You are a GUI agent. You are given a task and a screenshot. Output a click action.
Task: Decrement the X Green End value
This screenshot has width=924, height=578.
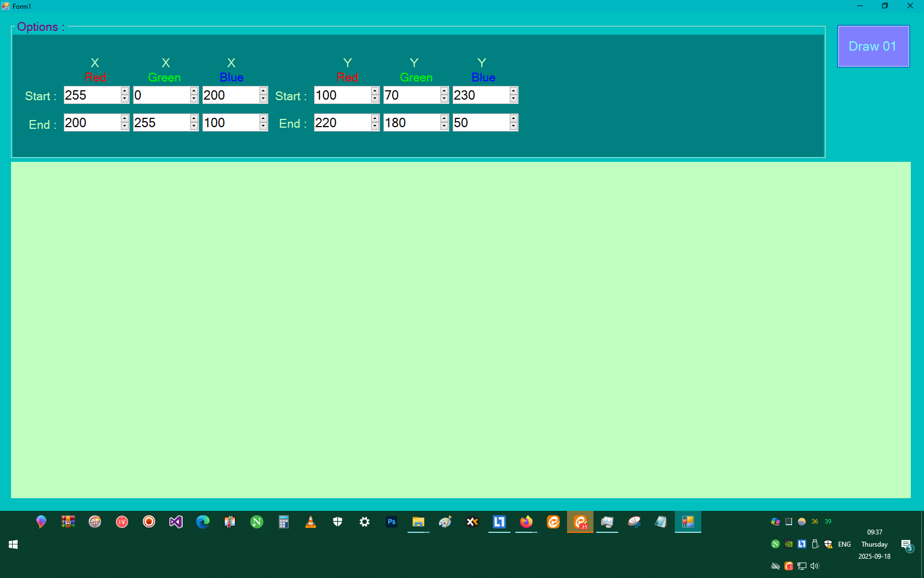point(194,126)
